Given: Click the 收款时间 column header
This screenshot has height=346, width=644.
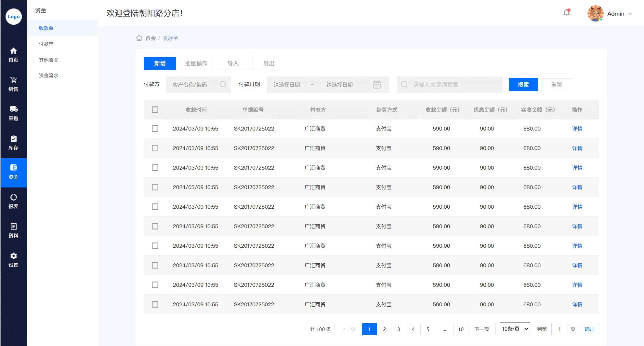Looking at the screenshot, I should (x=196, y=110).
